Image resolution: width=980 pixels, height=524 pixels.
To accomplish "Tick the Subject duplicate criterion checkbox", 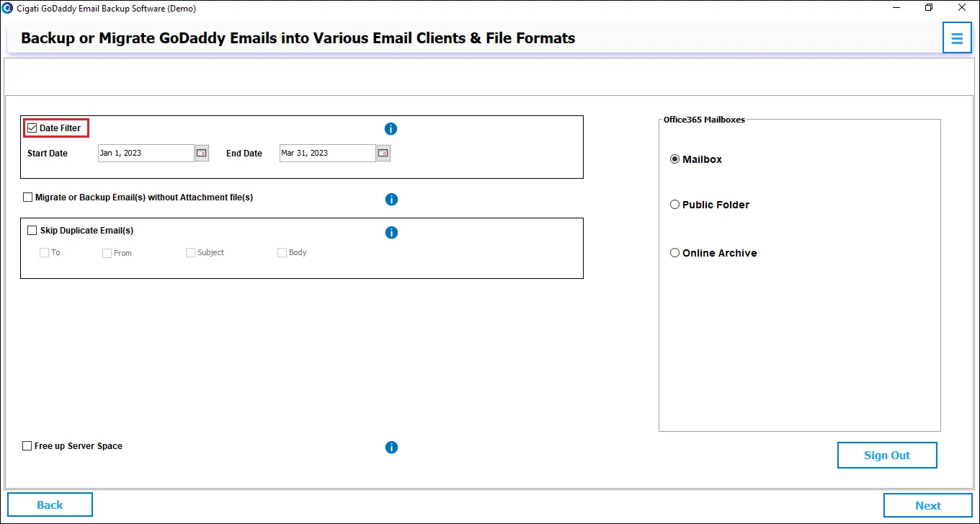I will coord(190,253).
